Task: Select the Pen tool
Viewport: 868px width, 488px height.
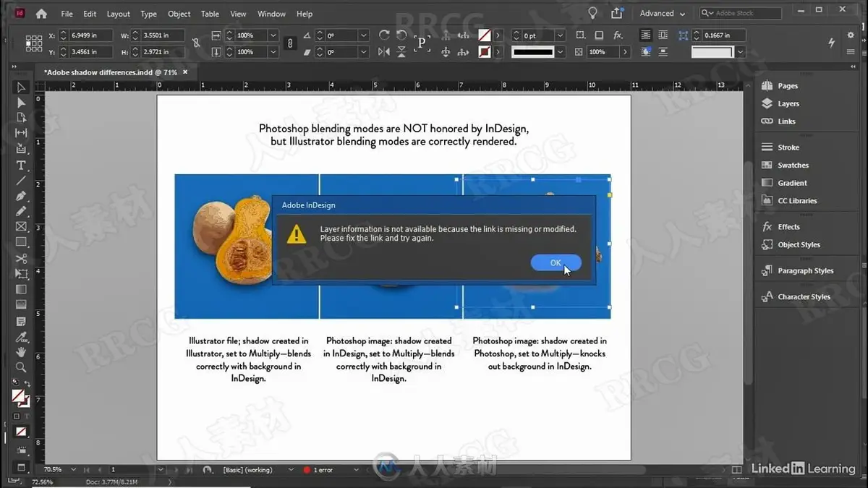Action: (21, 196)
